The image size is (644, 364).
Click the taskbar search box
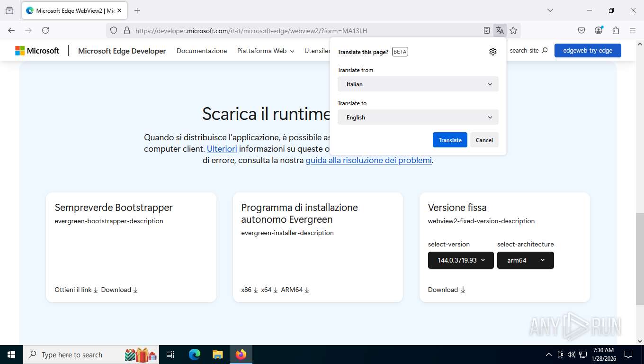pyautogui.click(x=92, y=355)
